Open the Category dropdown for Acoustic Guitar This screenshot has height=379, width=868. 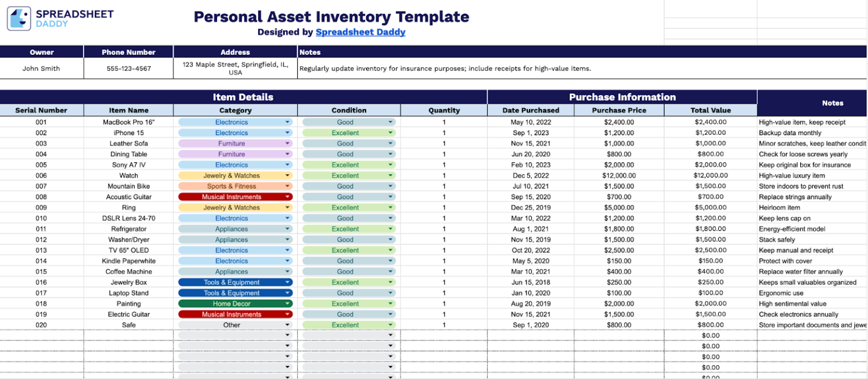click(287, 197)
